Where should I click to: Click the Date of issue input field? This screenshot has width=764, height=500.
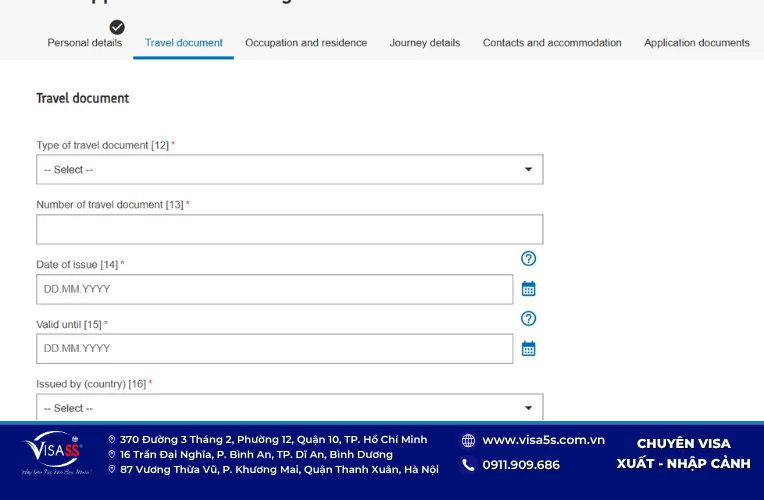pyautogui.click(x=274, y=289)
